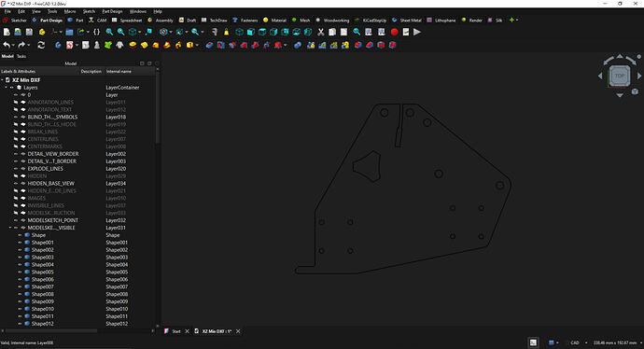Switch to the Sketcher workbench
The height and width of the screenshot is (349, 644).
pyautogui.click(x=15, y=21)
